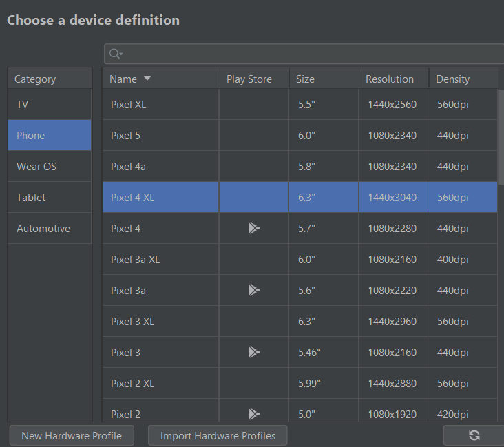Select the Pixel XL device row
The image size is (504, 447).
(x=161, y=105)
